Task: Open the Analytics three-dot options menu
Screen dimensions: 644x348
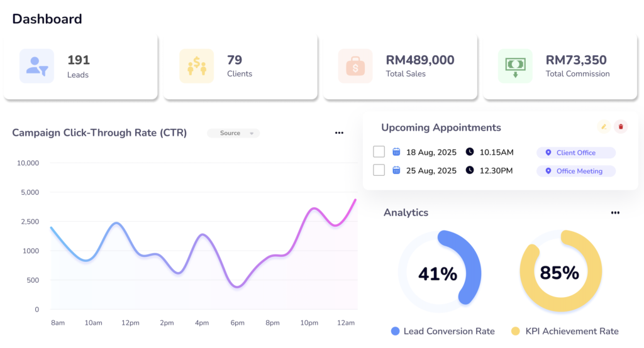Action: pos(615,213)
